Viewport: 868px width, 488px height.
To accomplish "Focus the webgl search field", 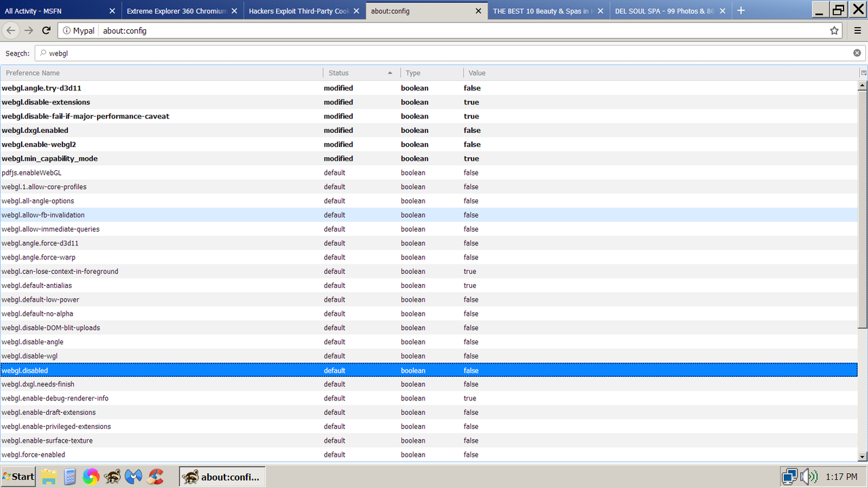I will 450,53.
